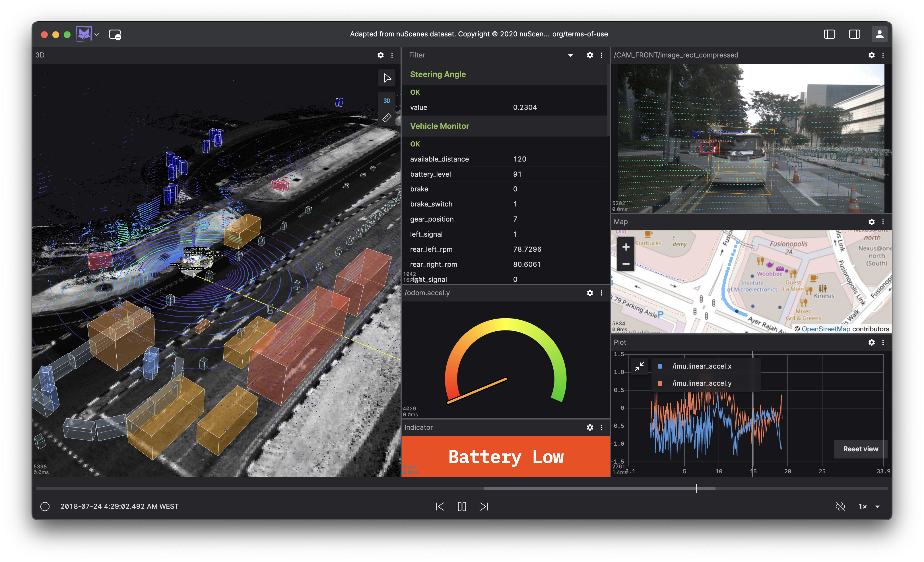Screen dimensions: 924x562
Task: Seek to previous frame
Action: [440, 507]
